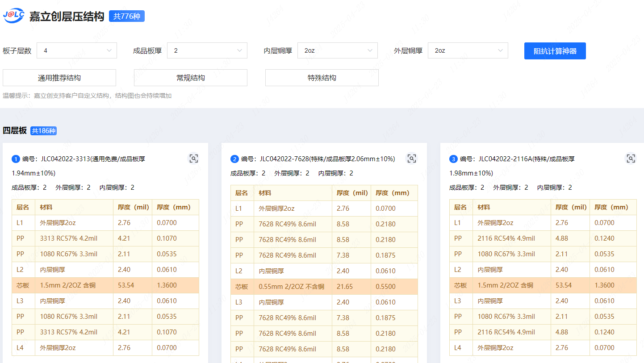Zoom structure image for JLC042022-7628
Screen dimensions: 644x363
pos(412,159)
